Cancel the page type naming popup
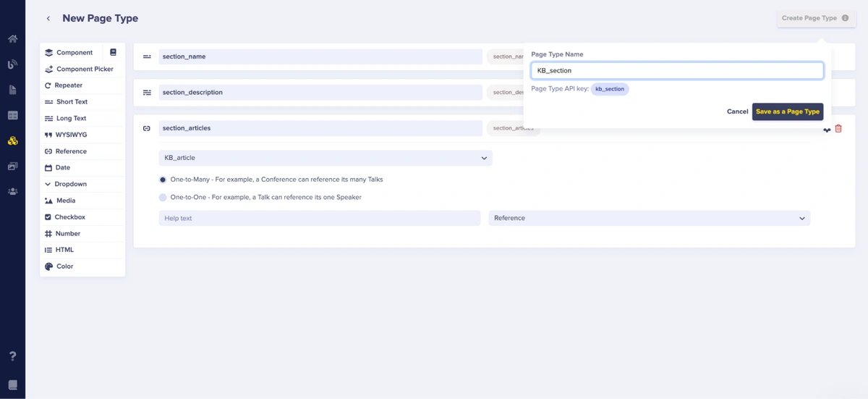868x399 pixels. pyautogui.click(x=737, y=112)
